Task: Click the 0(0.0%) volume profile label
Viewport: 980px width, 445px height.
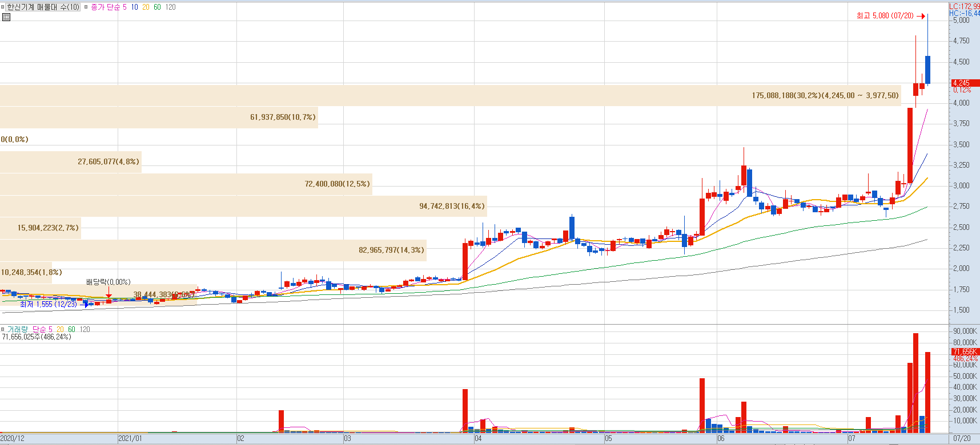Action: pos(14,140)
